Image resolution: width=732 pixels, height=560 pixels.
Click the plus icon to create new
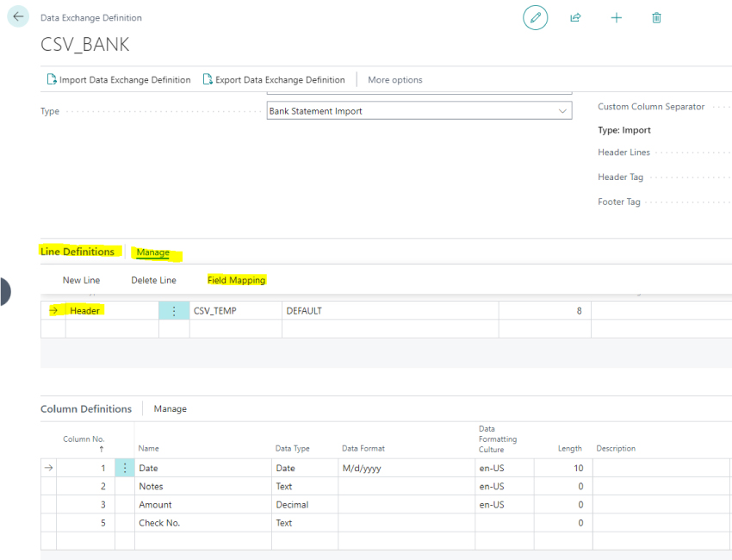pyautogui.click(x=617, y=18)
